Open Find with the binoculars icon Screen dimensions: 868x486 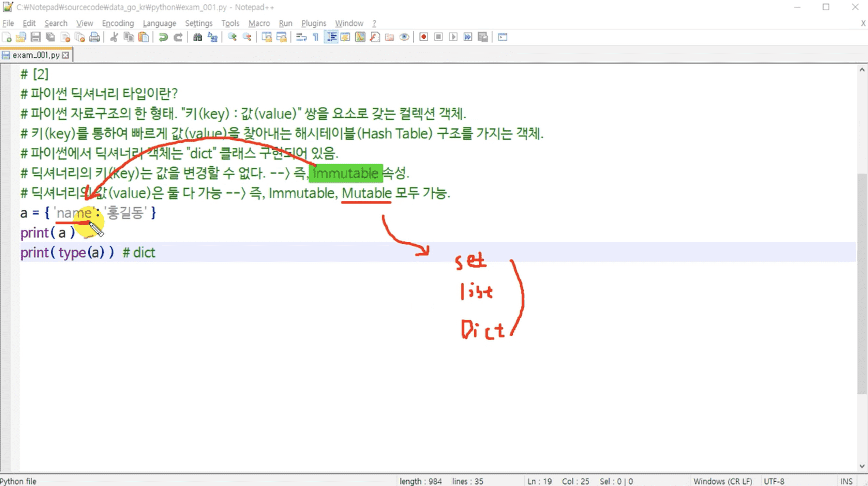(197, 37)
